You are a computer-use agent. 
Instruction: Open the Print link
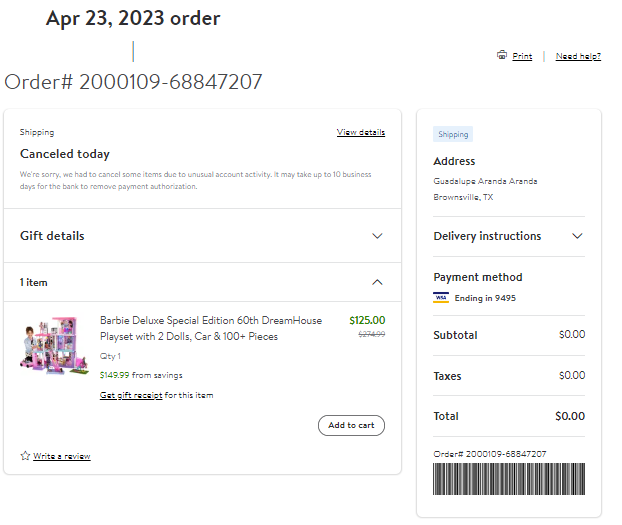(522, 56)
